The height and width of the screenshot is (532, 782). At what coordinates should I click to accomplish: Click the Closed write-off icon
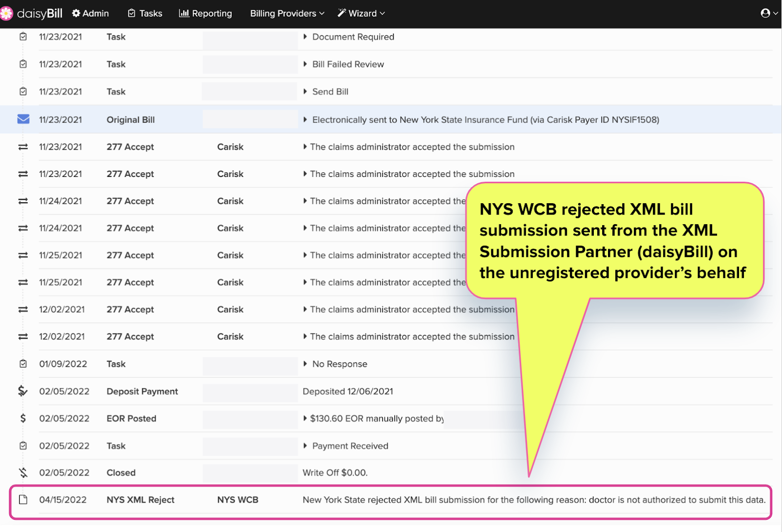click(x=23, y=472)
